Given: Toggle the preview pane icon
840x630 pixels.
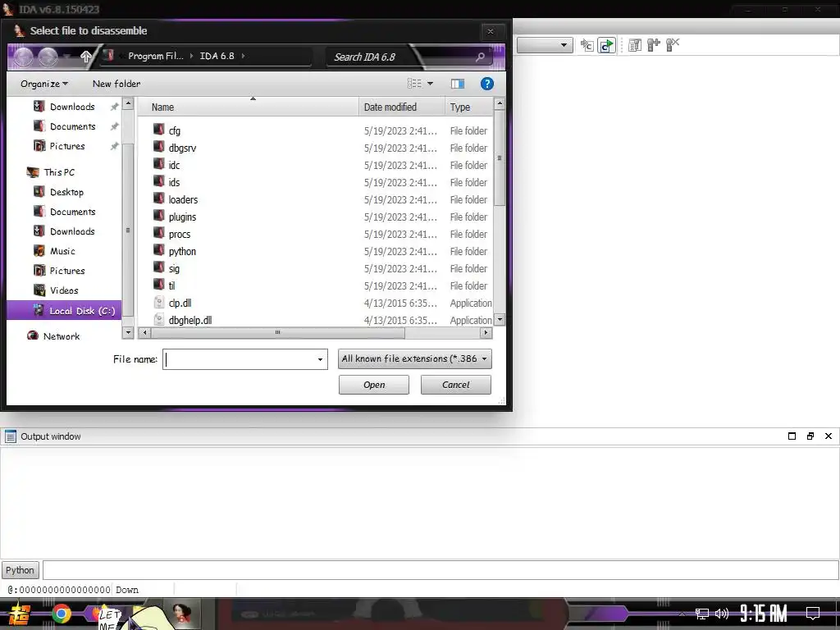Looking at the screenshot, I should point(458,84).
